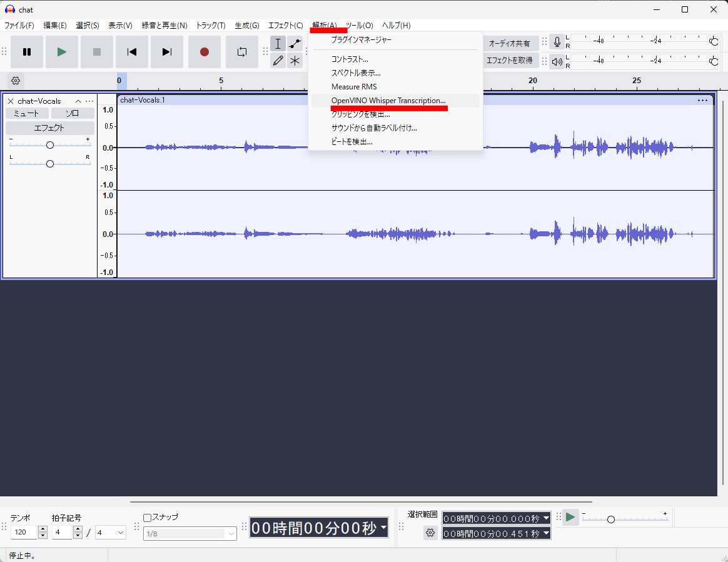Open the トラック(T) menu
This screenshot has width=728, height=562.
coord(211,26)
